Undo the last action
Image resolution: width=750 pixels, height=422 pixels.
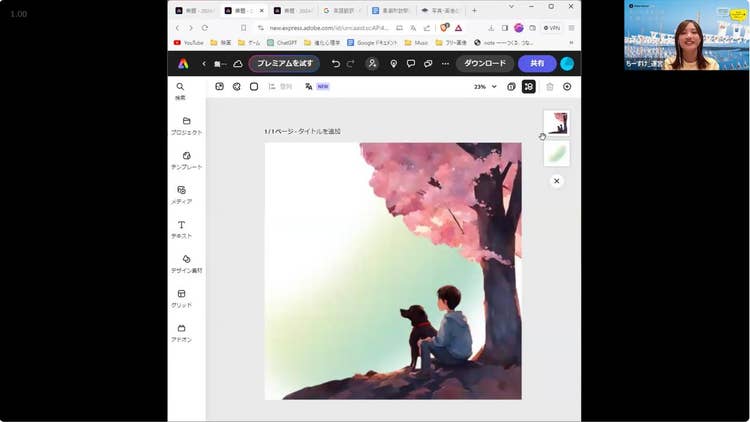(x=336, y=64)
